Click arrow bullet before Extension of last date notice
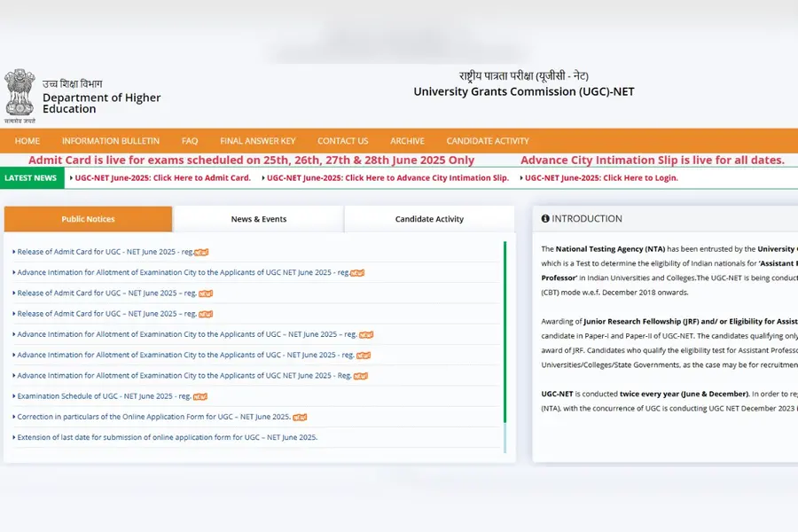 click(12, 437)
